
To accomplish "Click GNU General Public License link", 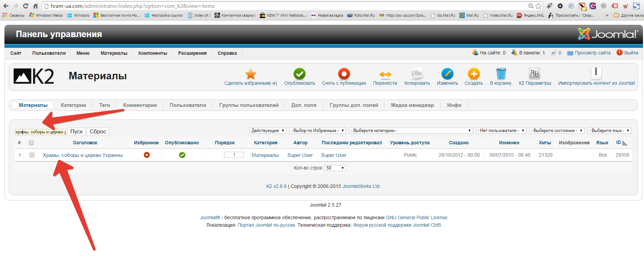I will point(417,217).
